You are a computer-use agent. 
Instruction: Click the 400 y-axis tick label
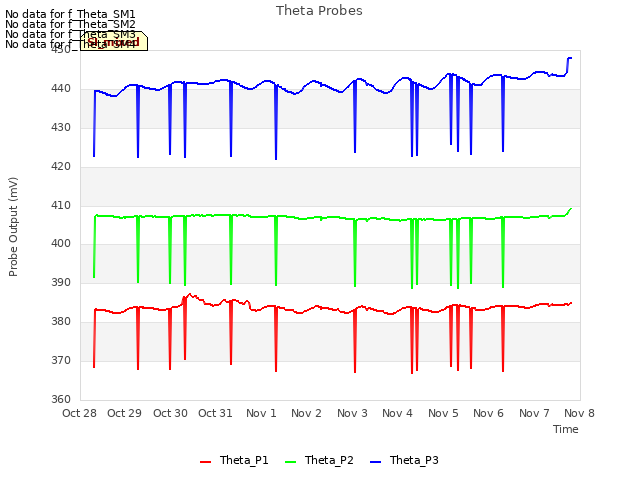tap(61, 244)
